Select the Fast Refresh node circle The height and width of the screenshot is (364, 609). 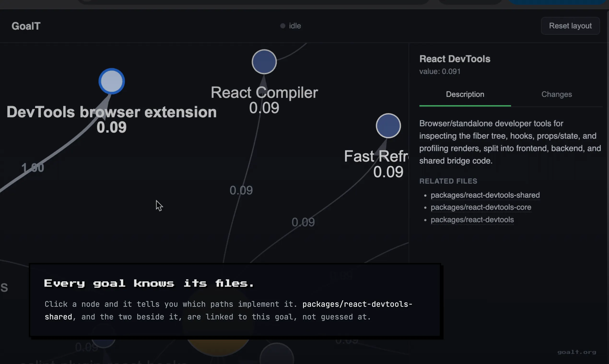point(388,126)
